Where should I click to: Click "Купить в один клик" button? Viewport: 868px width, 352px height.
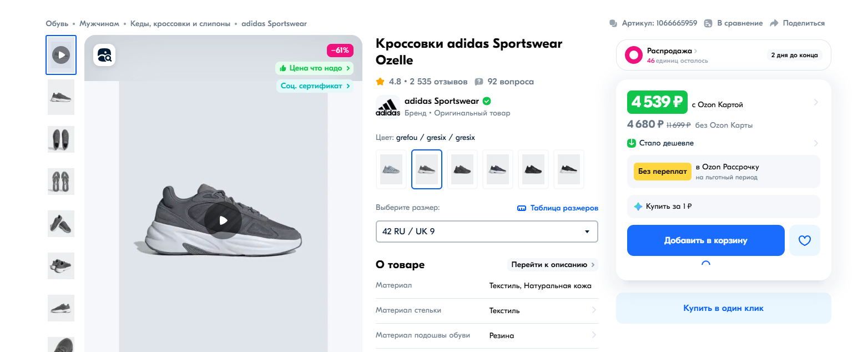pos(723,308)
